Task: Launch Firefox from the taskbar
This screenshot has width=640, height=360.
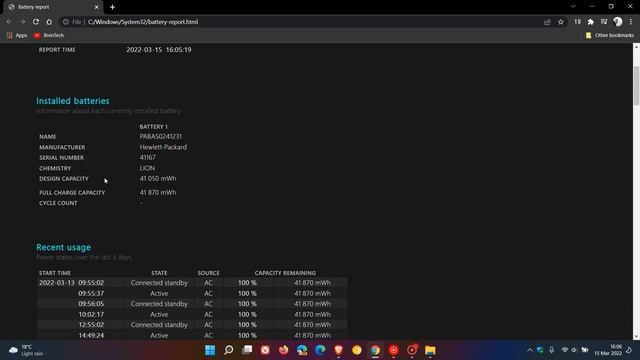Action: point(284,350)
